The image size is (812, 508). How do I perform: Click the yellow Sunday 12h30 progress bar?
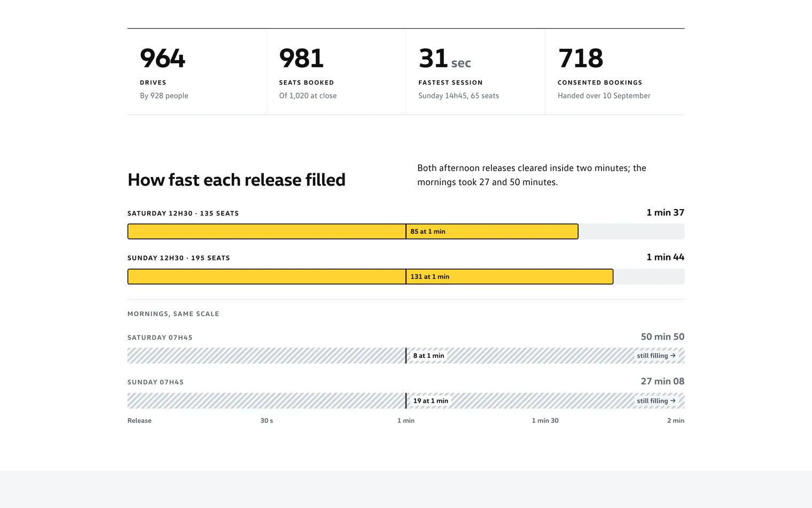pyautogui.click(x=370, y=276)
